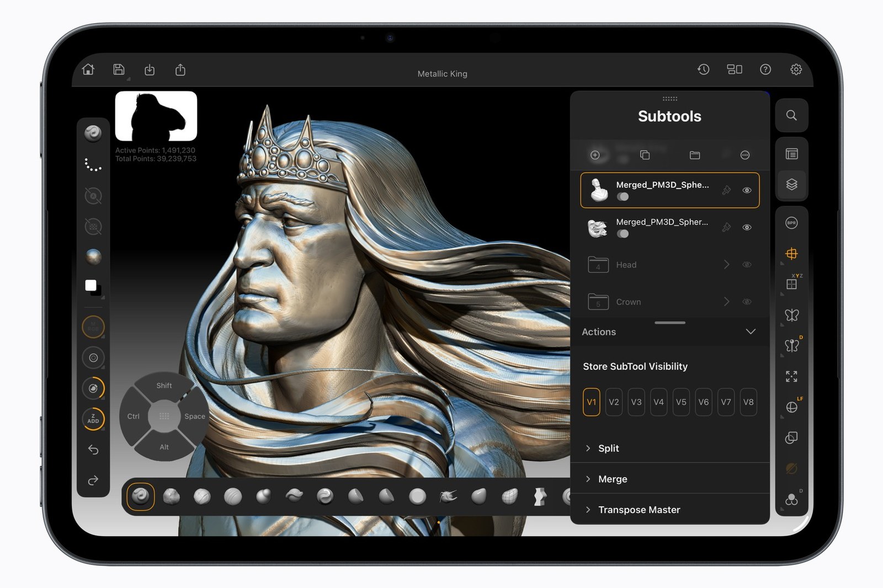Toggle the switch under first Merged_PM3D_Sphe... subtool
This screenshot has height=588, width=883.
pyautogui.click(x=623, y=197)
